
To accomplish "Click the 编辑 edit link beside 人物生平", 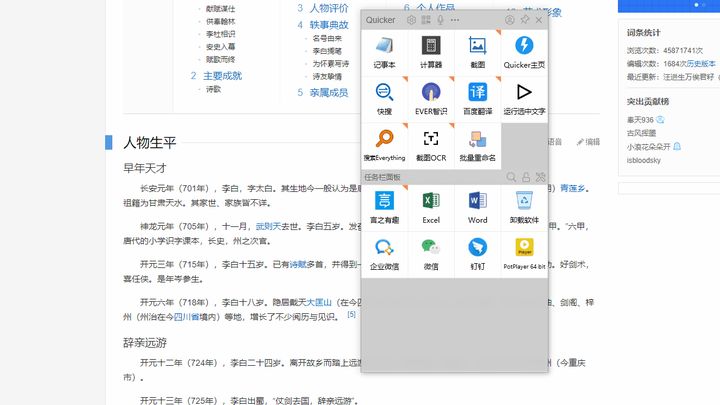I will pyautogui.click(x=588, y=142).
